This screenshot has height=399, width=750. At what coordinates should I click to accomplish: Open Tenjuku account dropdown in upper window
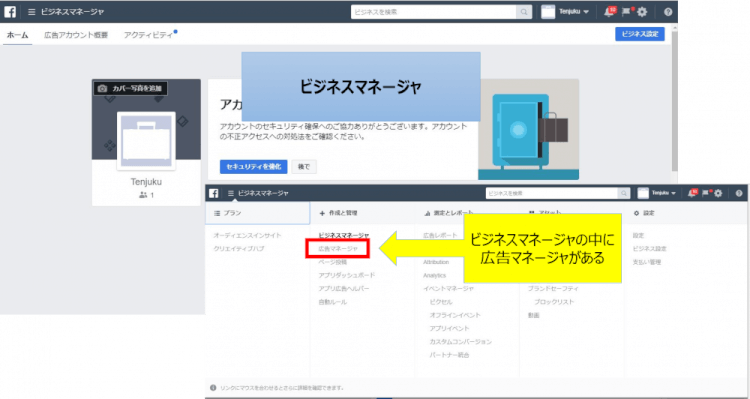pos(566,12)
